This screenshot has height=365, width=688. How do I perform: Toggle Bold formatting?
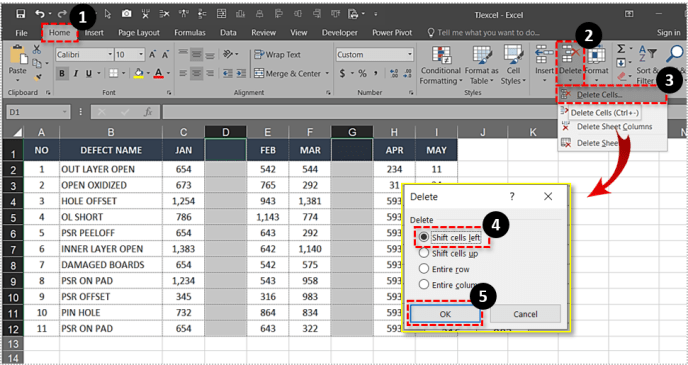click(x=62, y=73)
